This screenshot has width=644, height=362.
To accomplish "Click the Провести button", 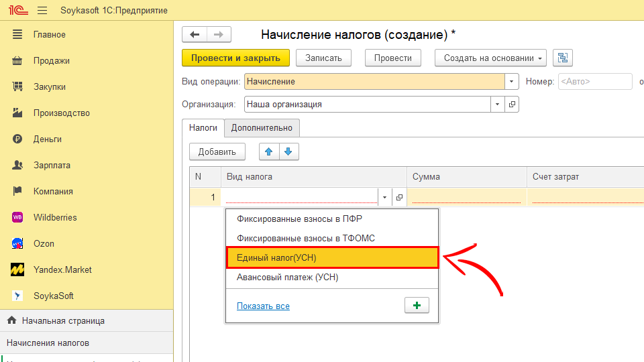I will tap(393, 58).
